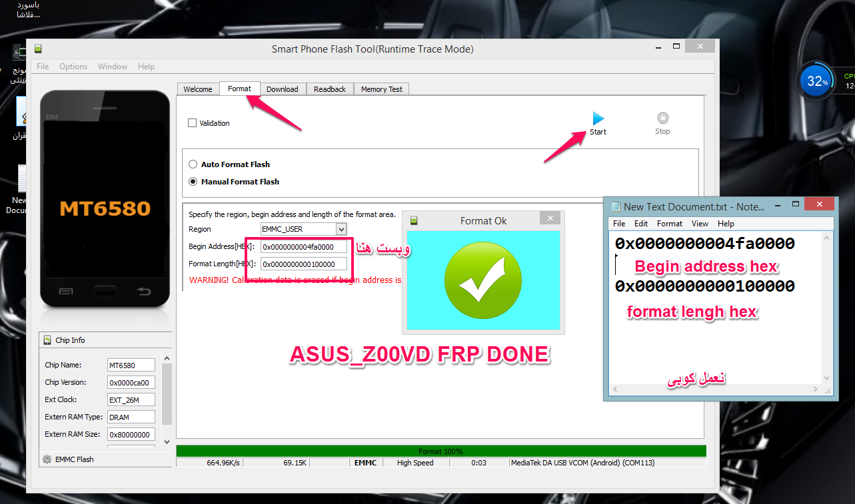Click the Stop icon button
This screenshot has height=504, width=855.
point(662,124)
